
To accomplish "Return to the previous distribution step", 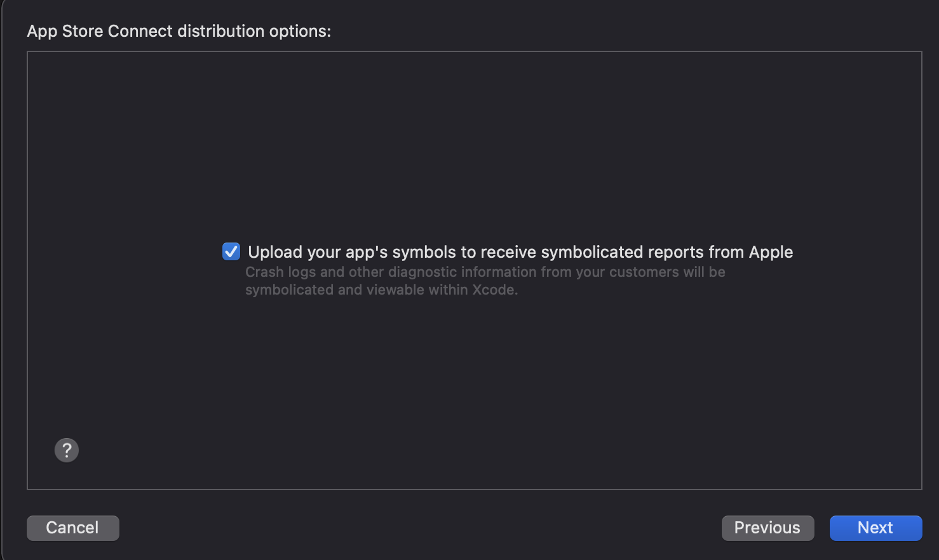I will tap(767, 528).
